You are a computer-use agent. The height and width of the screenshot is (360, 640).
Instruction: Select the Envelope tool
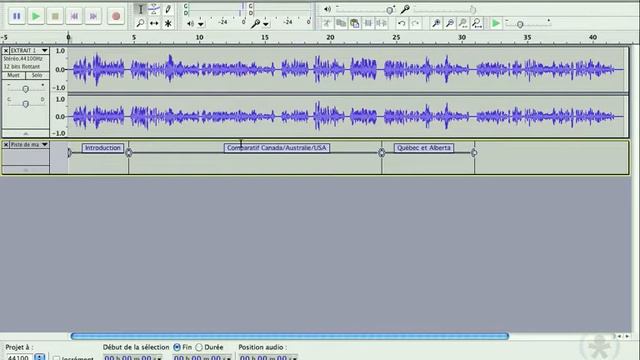[154, 9]
